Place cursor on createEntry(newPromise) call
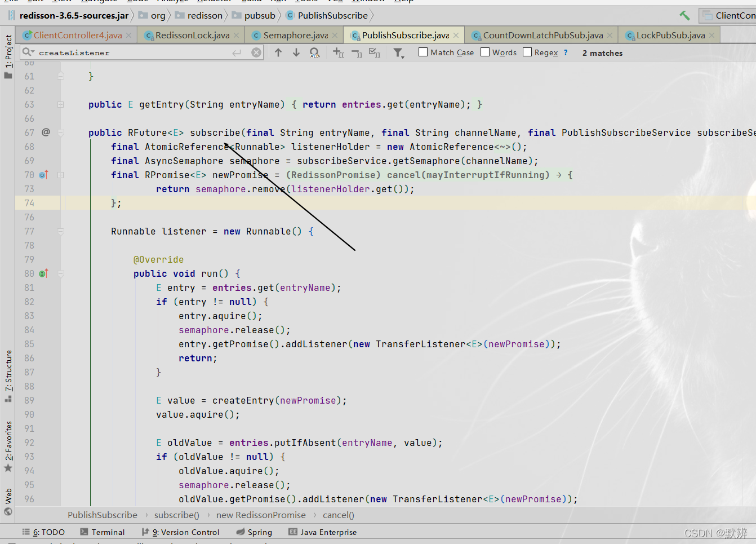The width and height of the screenshot is (756, 544). coord(277,400)
